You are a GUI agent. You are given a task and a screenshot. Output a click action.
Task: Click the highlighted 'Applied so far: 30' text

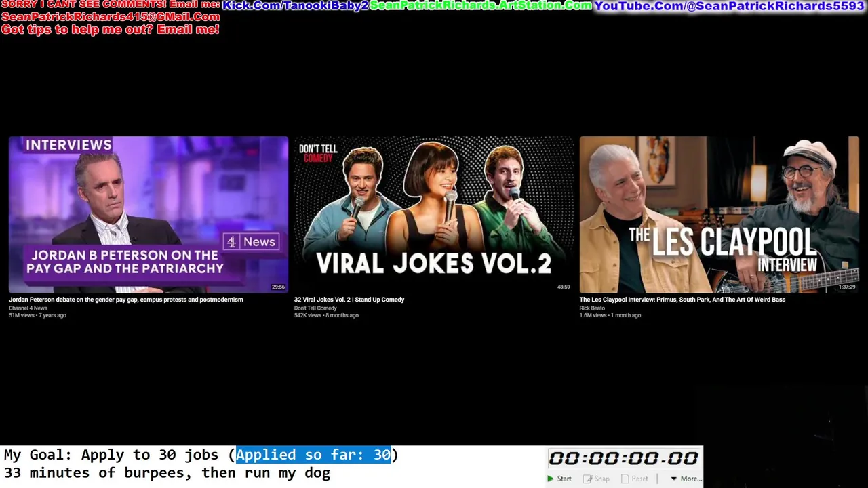click(x=313, y=455)
